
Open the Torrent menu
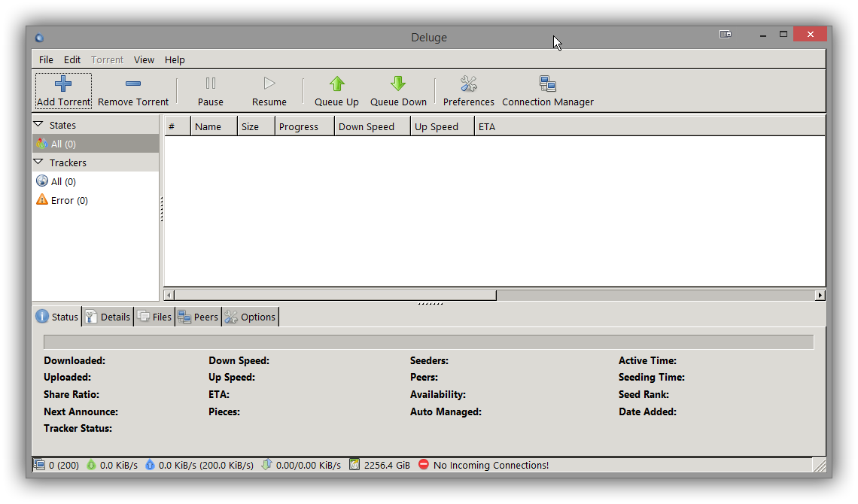(107, 59)
